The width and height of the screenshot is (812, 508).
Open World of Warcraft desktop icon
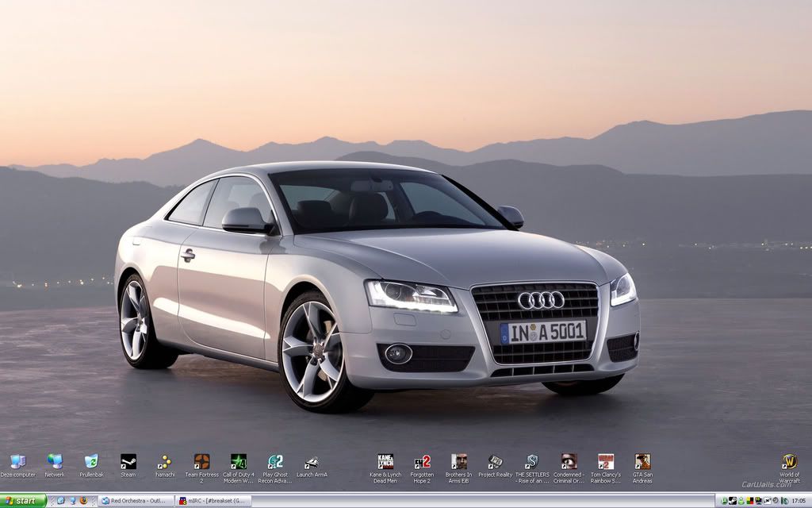pos(789,461)
